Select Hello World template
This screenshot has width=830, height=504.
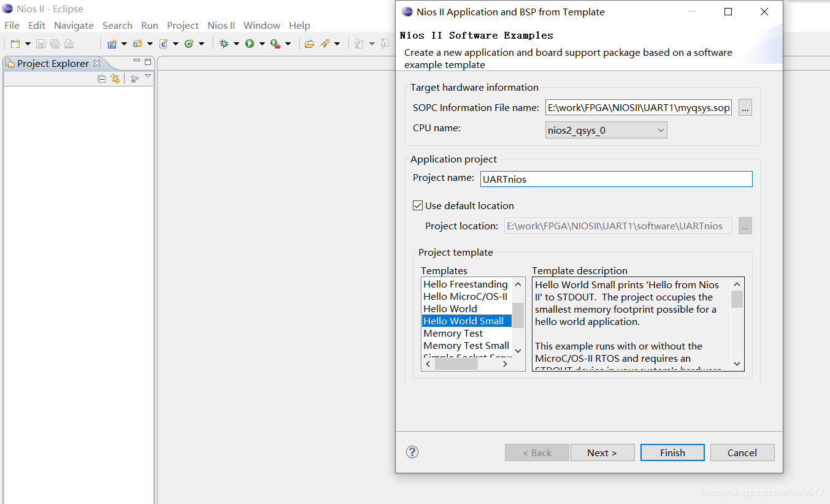tap(450, 308)
